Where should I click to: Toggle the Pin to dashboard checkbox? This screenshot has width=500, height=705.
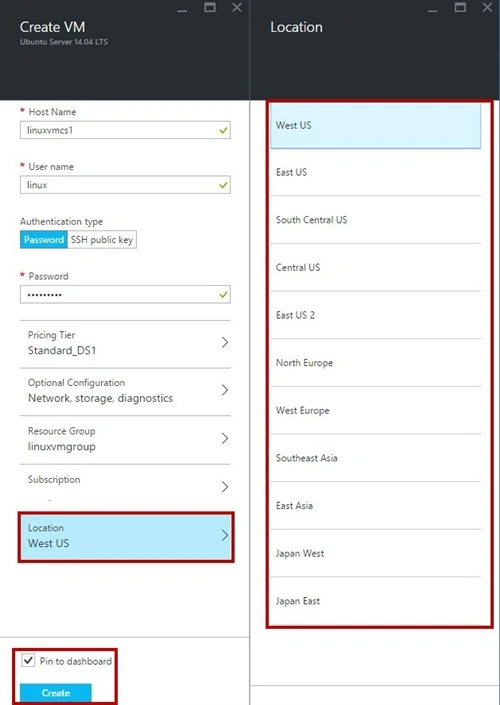(28, 660)
